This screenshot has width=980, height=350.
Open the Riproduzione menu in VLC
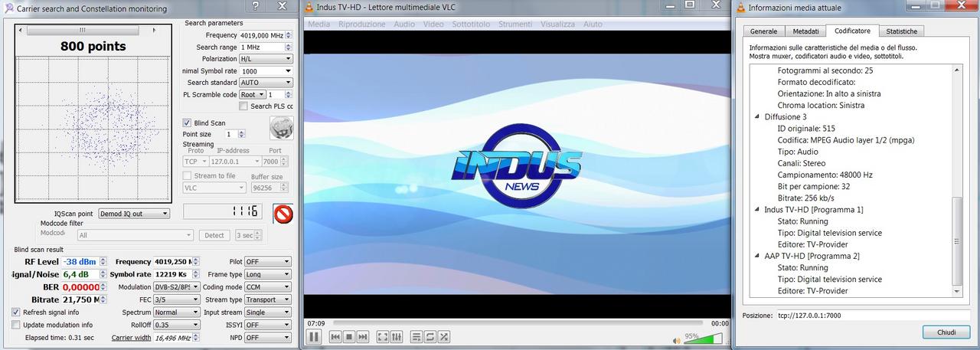coord(362,24)
